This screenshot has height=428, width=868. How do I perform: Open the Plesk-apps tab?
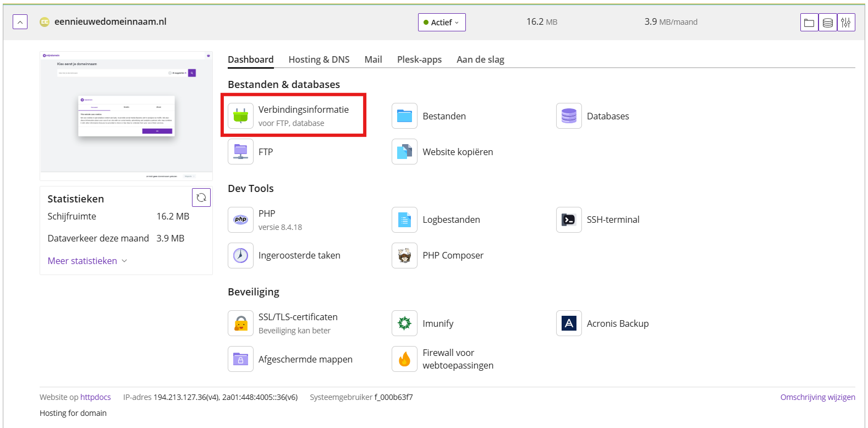click(419, 59)
